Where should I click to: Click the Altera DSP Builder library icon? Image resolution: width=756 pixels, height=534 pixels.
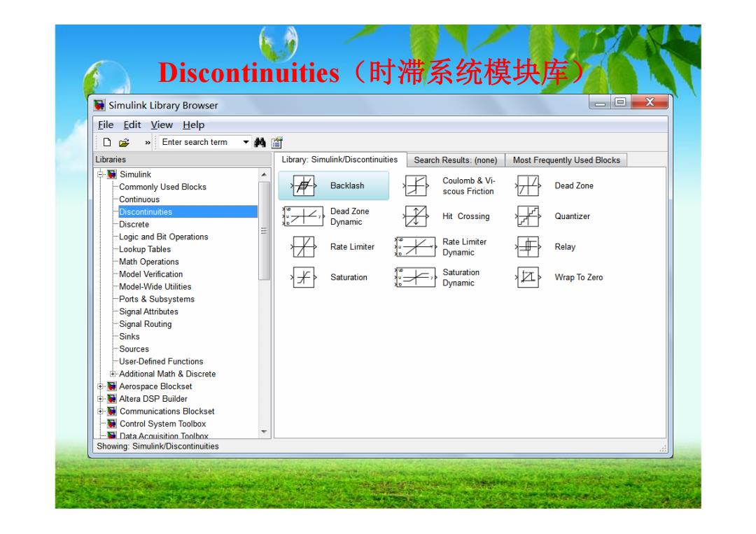pyautogui.click(x=112, y=399)
